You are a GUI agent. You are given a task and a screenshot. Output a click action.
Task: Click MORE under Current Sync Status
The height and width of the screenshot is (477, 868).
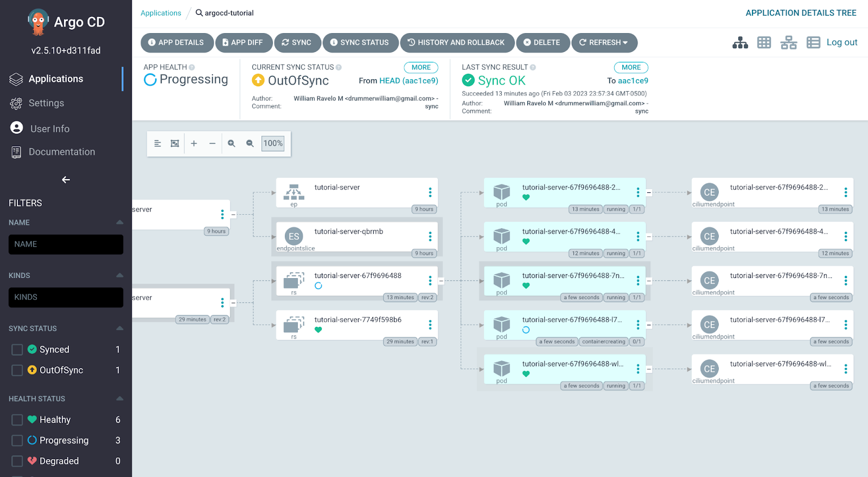tap(421, 68)
